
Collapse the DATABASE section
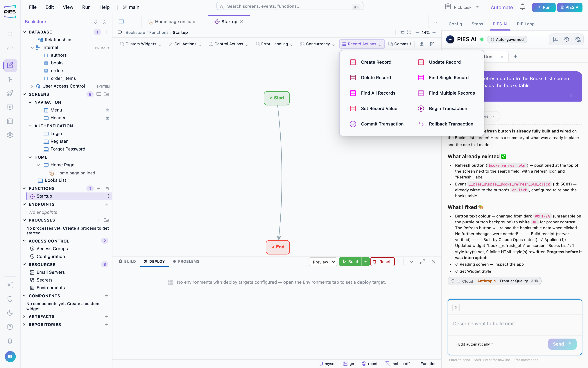tap(24, 32)
